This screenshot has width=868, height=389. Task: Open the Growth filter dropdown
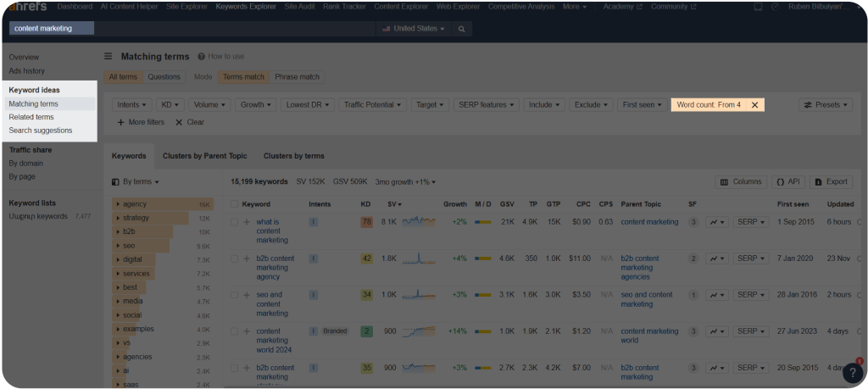pyautogui.click(x=256, y=104)
